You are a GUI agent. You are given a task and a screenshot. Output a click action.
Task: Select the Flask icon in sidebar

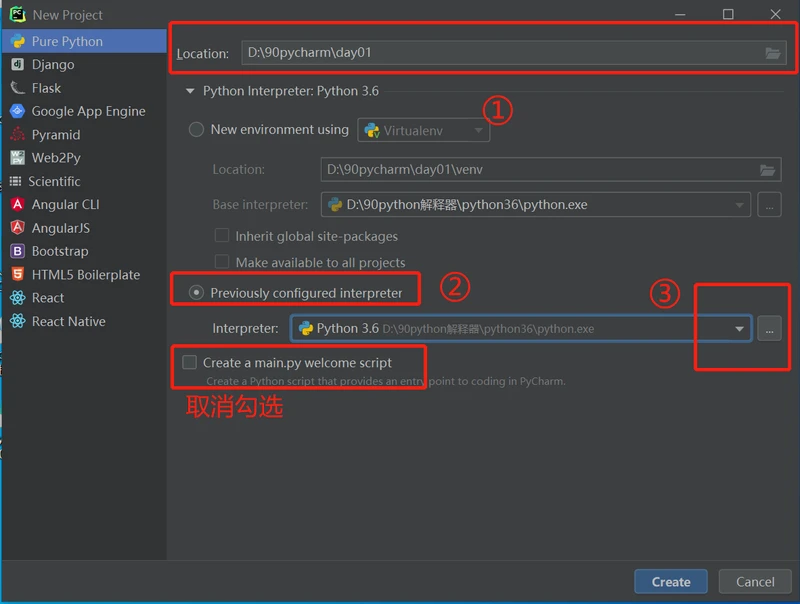[x=17, y=88]
